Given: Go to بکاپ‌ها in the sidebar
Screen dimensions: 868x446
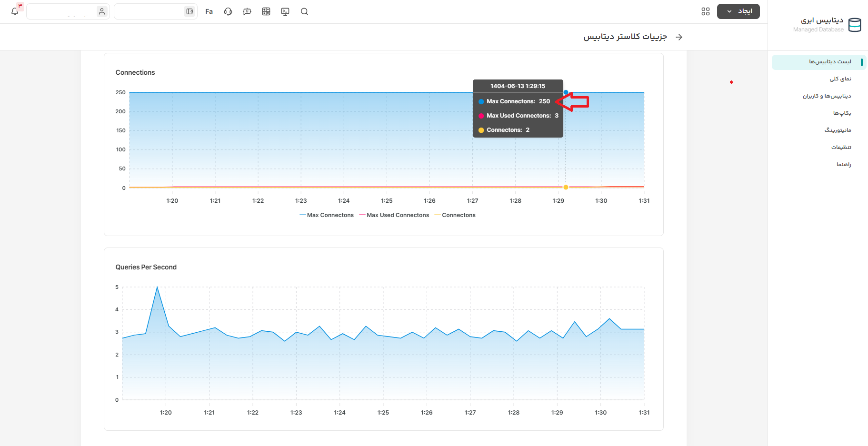Looking at the screenshot, I should point(842,113).
